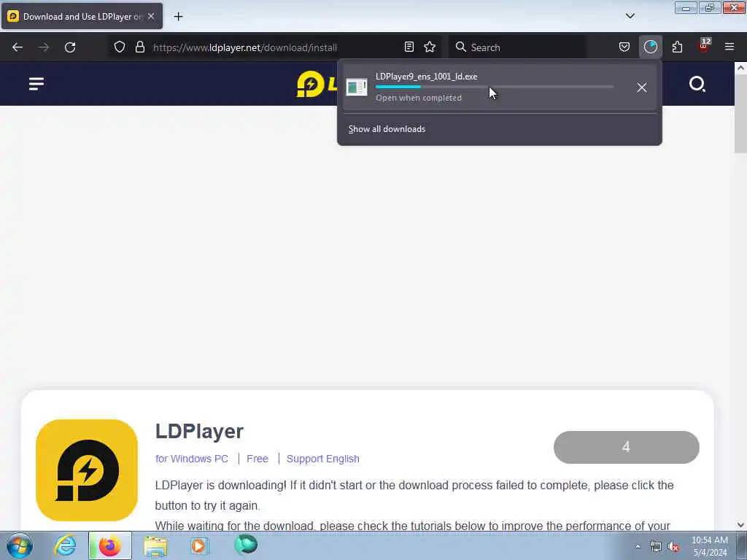Toggle the downloads panel button
The image size is (747, 560).
tap(650, 47)
